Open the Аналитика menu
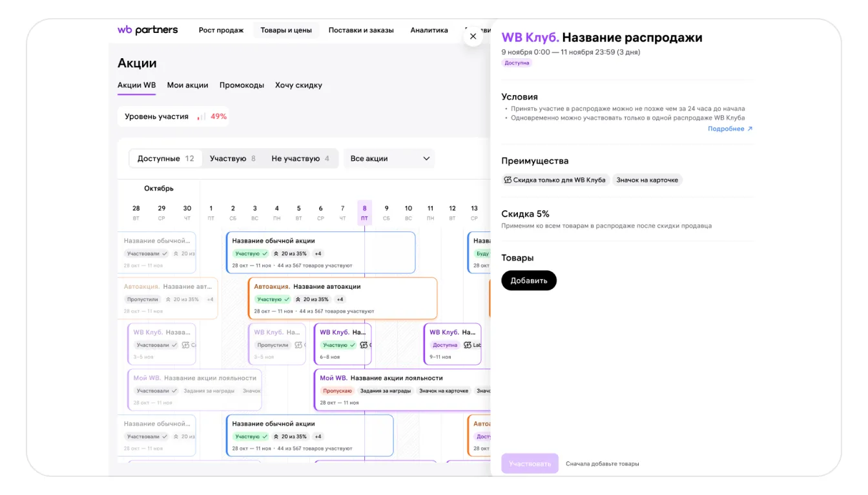 [429, 30]
